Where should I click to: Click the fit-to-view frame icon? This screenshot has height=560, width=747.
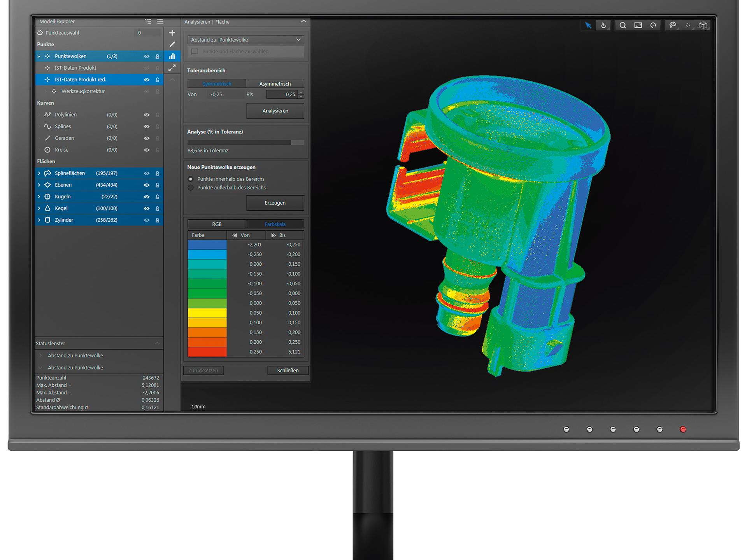638,25
